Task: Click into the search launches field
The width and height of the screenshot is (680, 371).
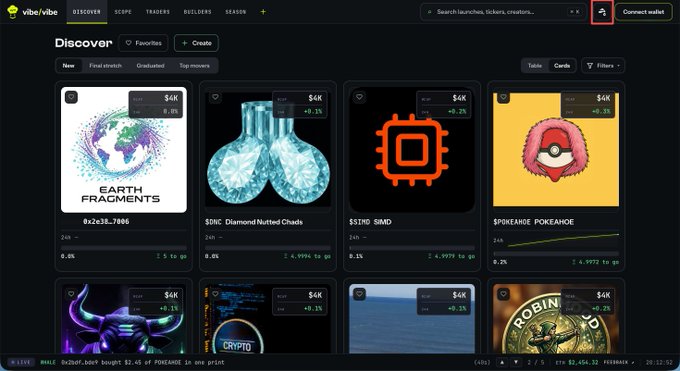Action: tap(503, 12)
